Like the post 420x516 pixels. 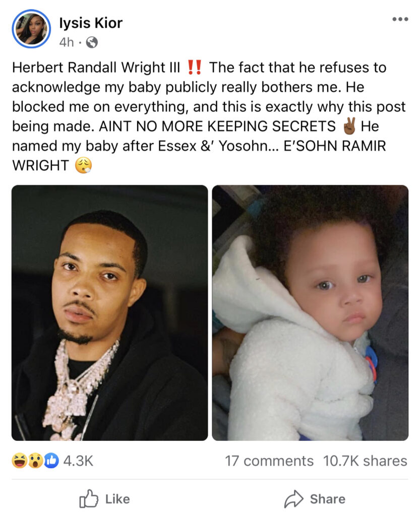[x=105, y=499]
